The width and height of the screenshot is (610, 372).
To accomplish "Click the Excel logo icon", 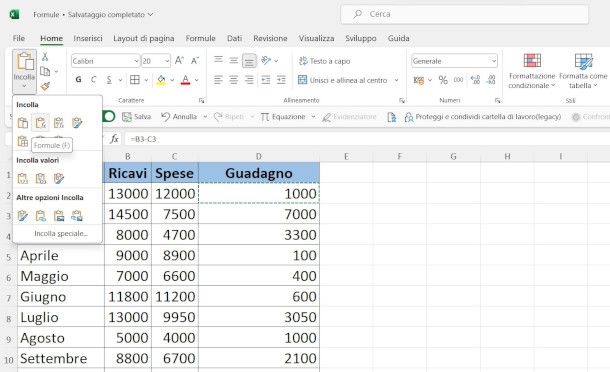I will point(14,14).
